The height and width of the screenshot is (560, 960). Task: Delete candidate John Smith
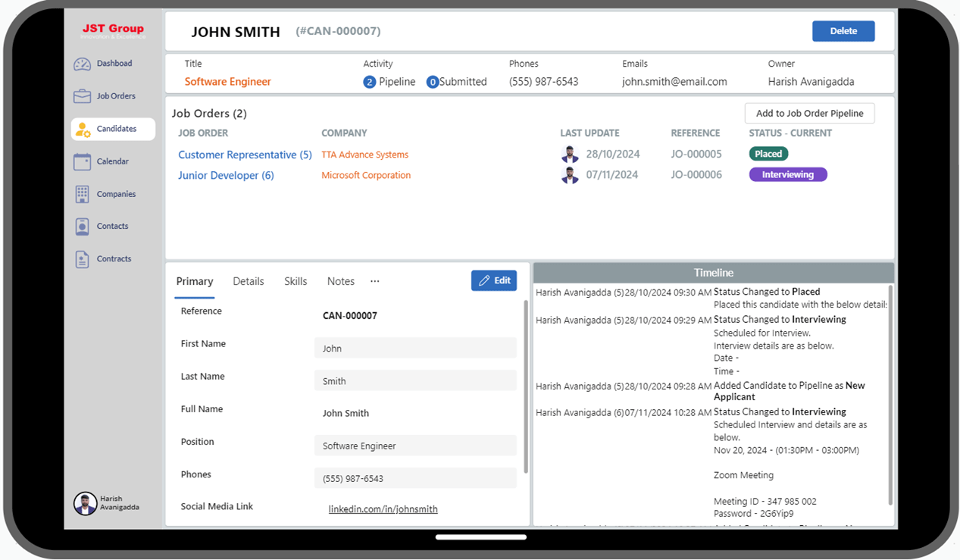coord(843,31)
